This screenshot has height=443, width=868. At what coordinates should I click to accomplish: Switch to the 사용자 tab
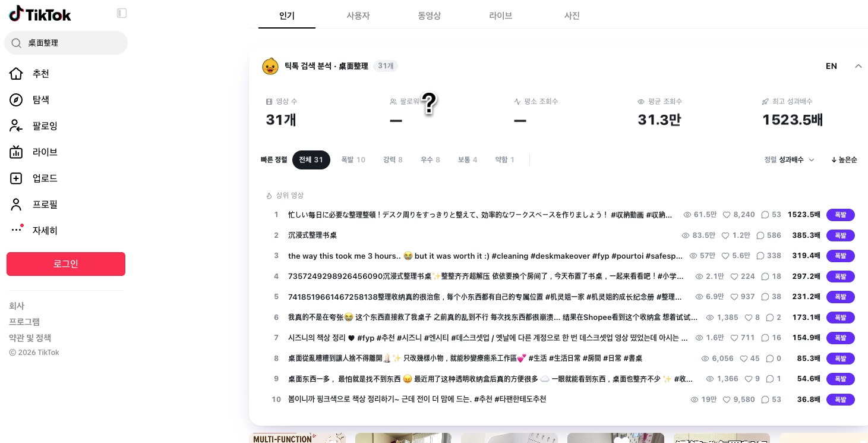coord(358,16)
